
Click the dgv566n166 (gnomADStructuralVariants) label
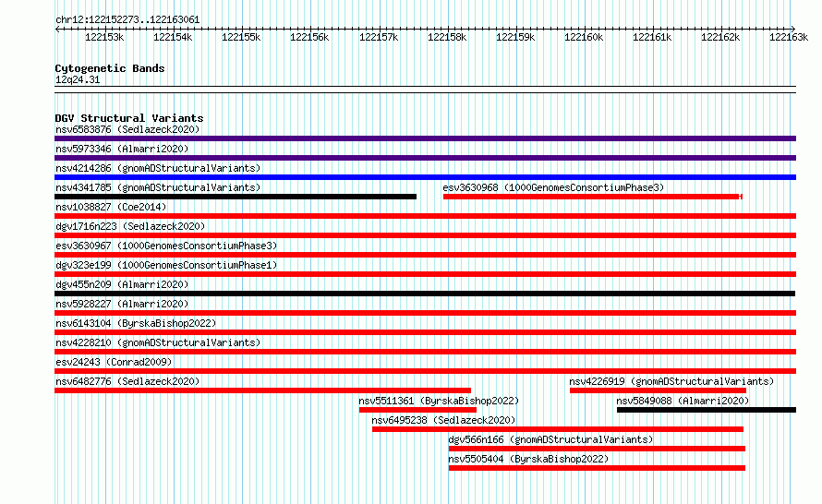click(x=550, y=439)
